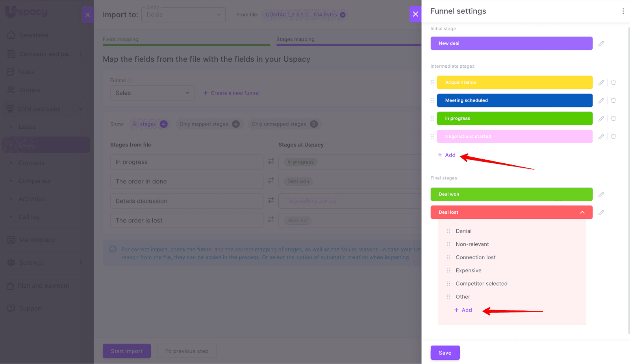
Task: Open the Entity Deals dropdown
Action: coord(183,15)
